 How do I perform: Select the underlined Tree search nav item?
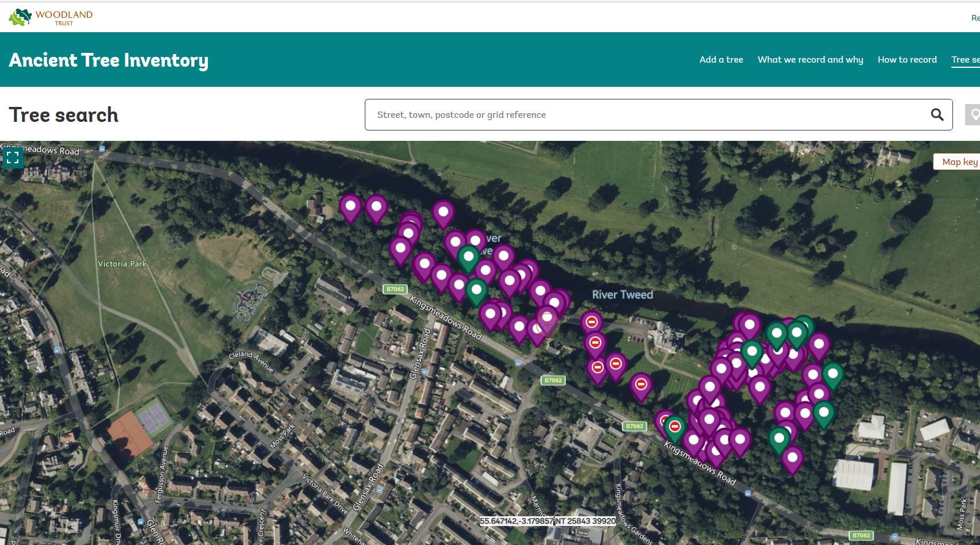pyautogui.click(x=965, y=60)
